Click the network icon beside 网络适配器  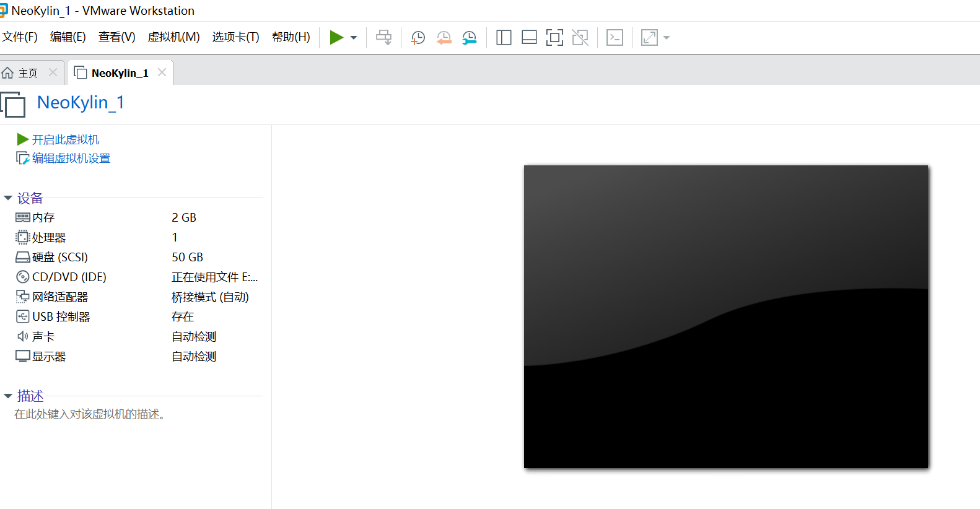point(23,297)
